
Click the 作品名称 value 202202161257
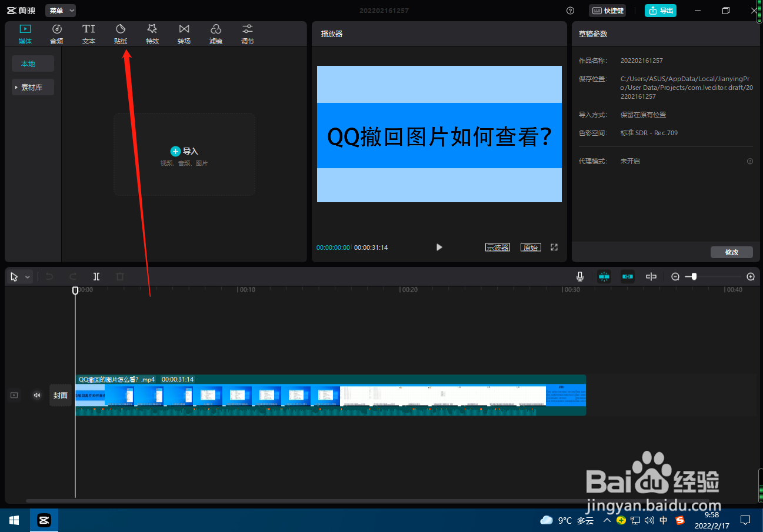642,61
